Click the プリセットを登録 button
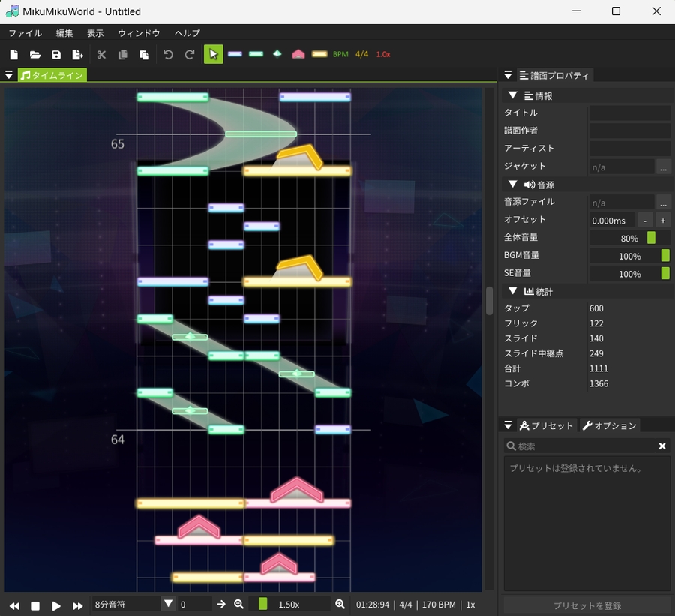Screen dimensions: 675x616 (586, 605)
